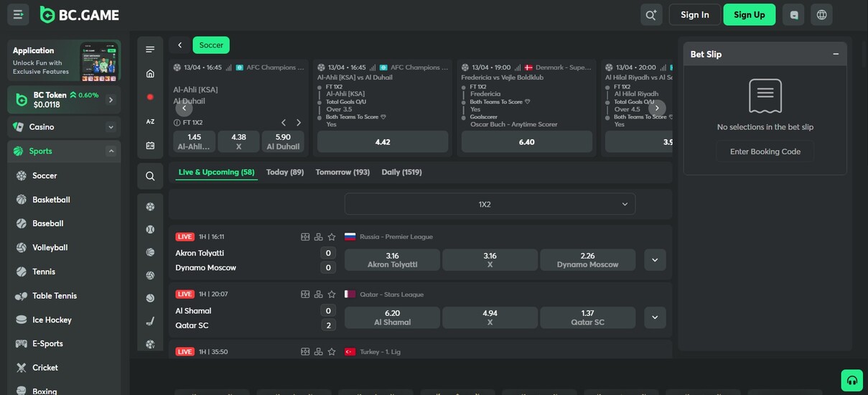The height and width of the screenshot is (395, 868).
Task: Favorite the Akron Tolyatti match with the star
Action: pyautogui.click(x=332, y=237)
